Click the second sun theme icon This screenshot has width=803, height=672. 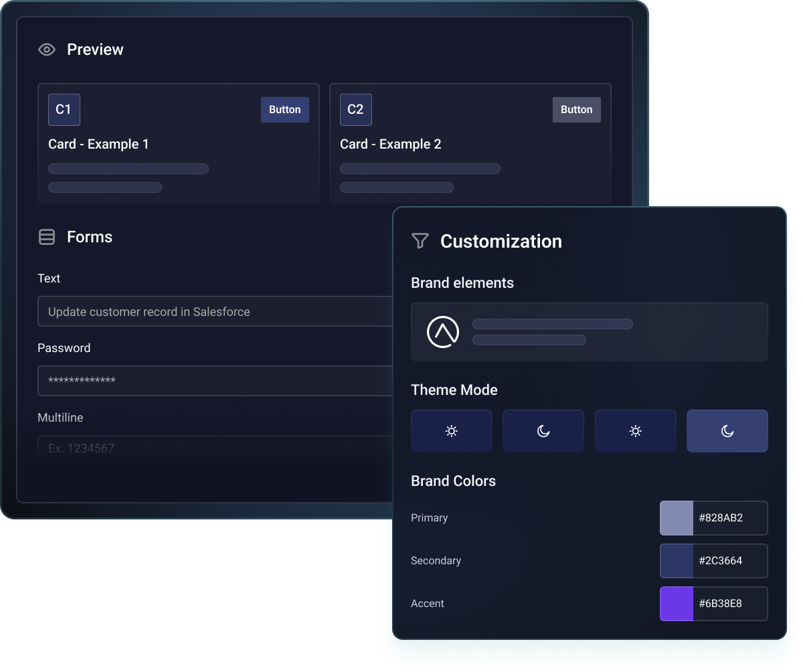(x=635, y=430)
